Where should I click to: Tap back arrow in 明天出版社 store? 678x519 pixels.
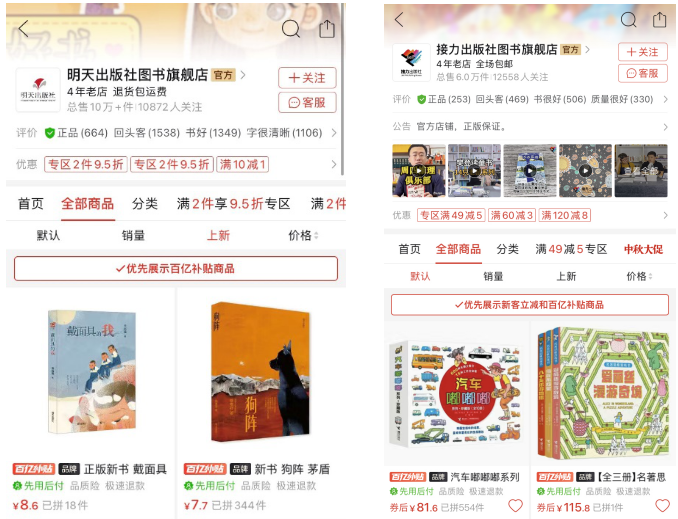(x=23, y=29)
